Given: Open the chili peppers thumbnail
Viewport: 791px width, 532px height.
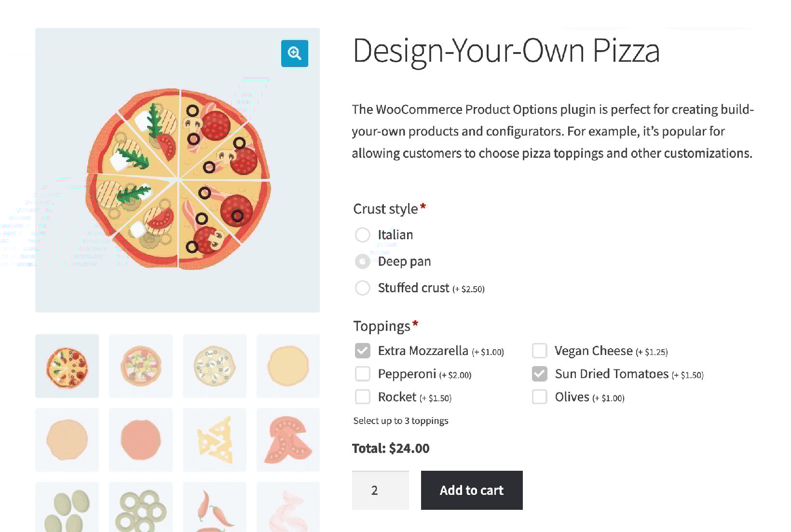Looking at the screenshot, I should (215, 507).
